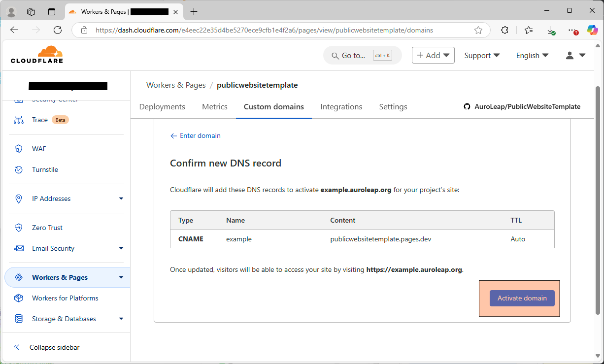Open browser Settings and more menu
Viewport: 604px width, 364px height.
(572, 31)
